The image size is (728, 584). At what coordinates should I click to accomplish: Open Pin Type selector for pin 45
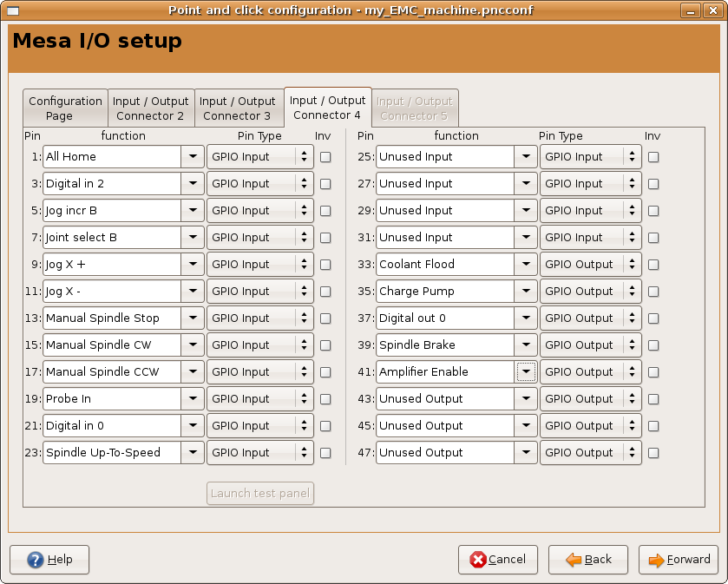(x=591, y=426)
